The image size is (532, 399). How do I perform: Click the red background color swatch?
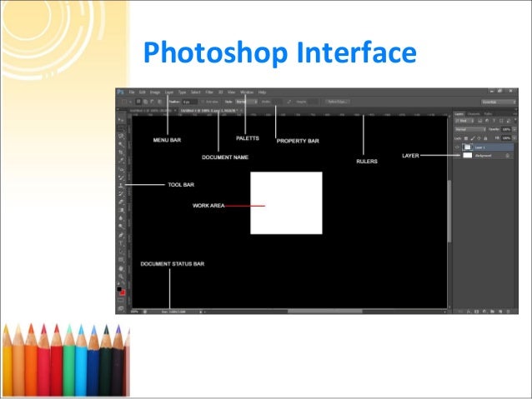coord(123,292)
